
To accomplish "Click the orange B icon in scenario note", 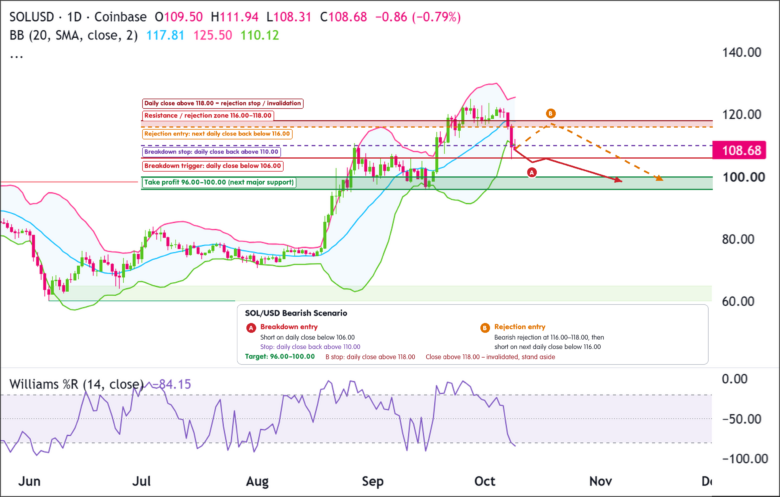I will pyautogui.click(x=485, y=328).
